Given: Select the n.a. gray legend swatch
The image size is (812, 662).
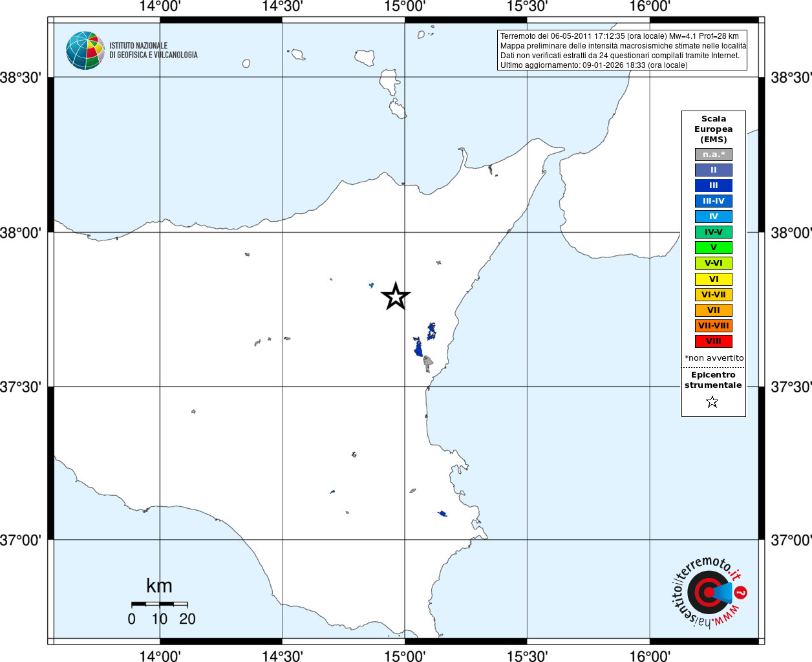Looking at the screenshot, I should pyautogui.click(x=714, y=155).
